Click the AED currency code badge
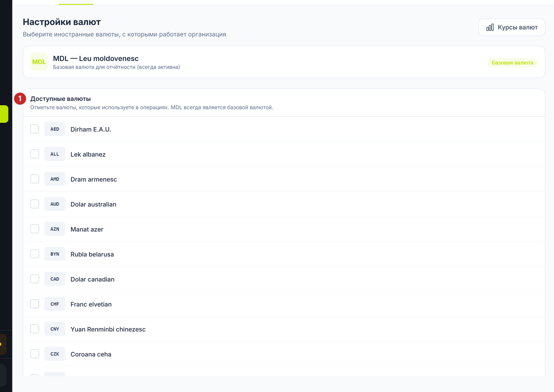 click(55, 129)
